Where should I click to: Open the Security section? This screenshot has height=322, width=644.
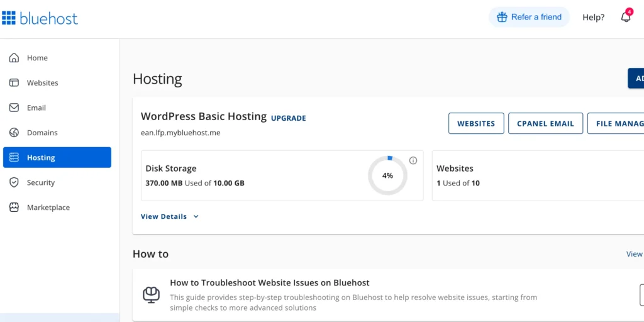click(57, 182)
